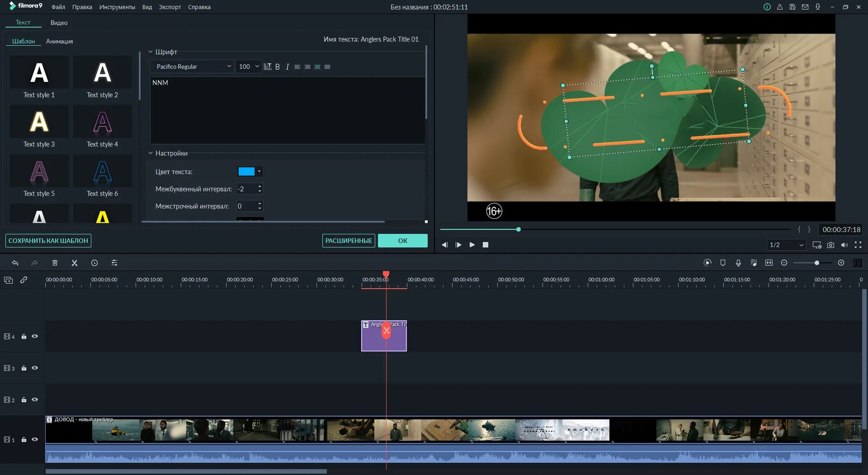
Task: Collapse the Настройки section
Action: pyautogui.click(x=151, y=153)
